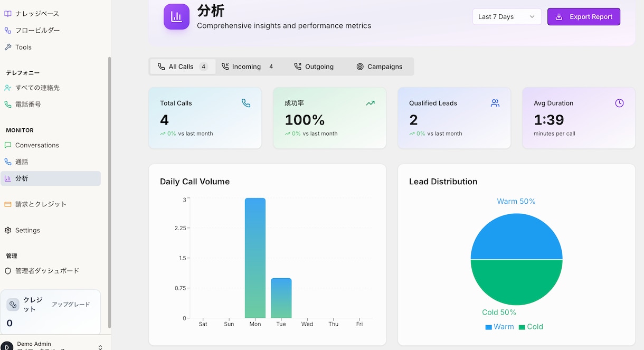Click the blue Warm legend swatch

[x=489, y=327]
